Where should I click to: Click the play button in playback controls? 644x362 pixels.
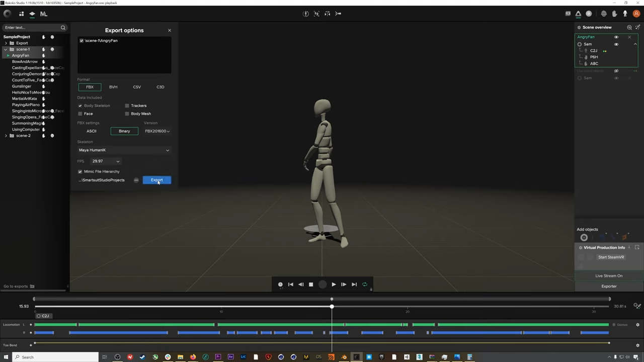[334, 285]
